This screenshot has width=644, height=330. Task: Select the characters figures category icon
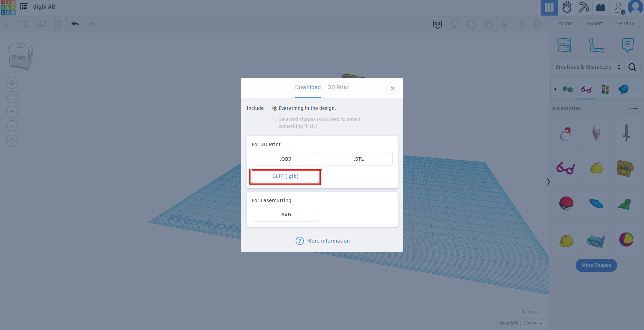pos(605,89)
